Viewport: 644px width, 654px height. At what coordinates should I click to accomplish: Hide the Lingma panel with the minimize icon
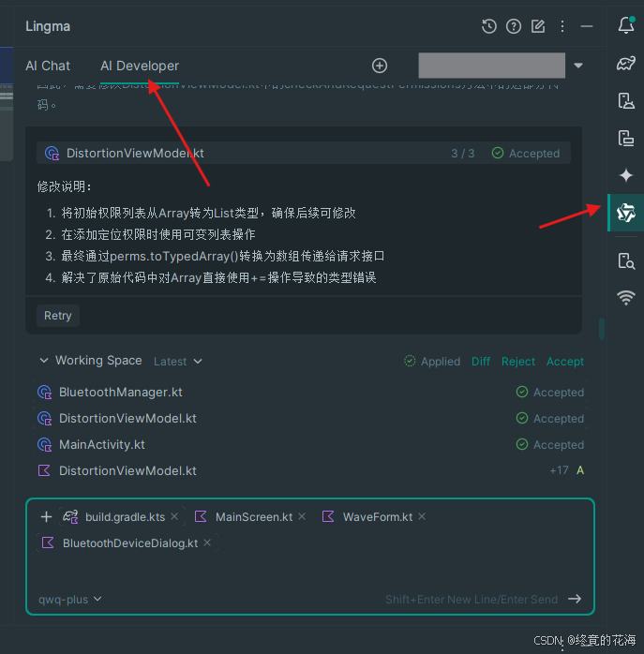pyautogui.click(x=587, y=26)
